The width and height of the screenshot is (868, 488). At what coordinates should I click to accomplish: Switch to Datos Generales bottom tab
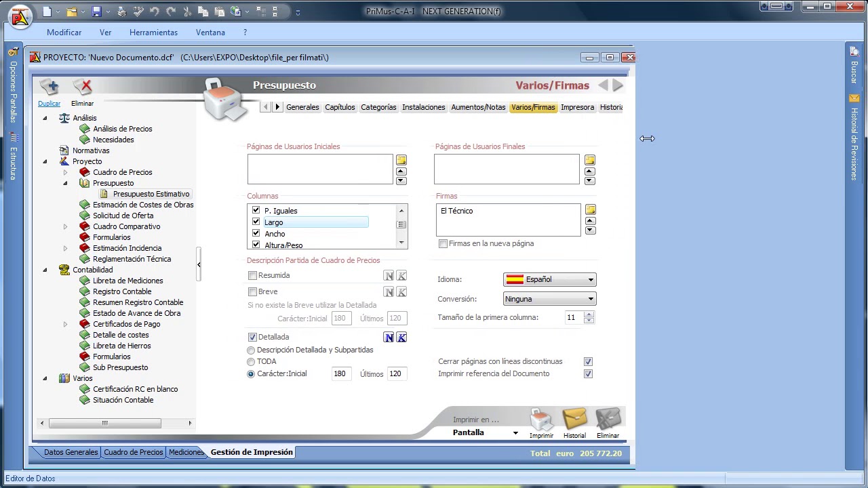coord(71,452)
